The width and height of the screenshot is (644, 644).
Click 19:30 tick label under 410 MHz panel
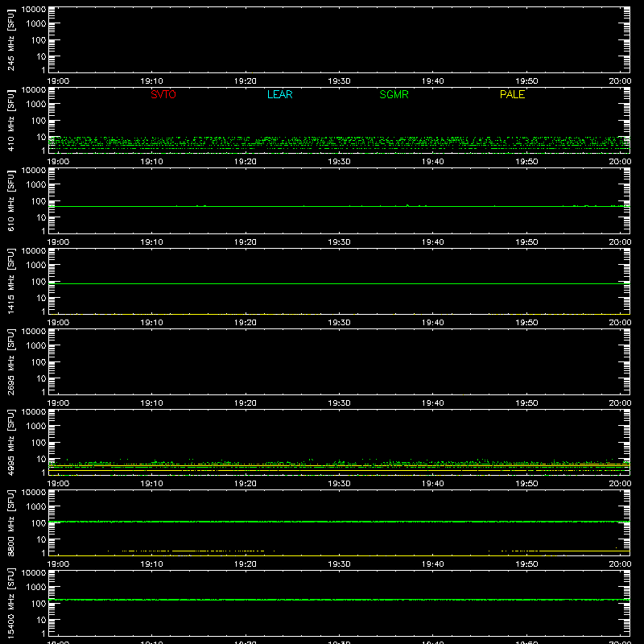pos(339,162)
